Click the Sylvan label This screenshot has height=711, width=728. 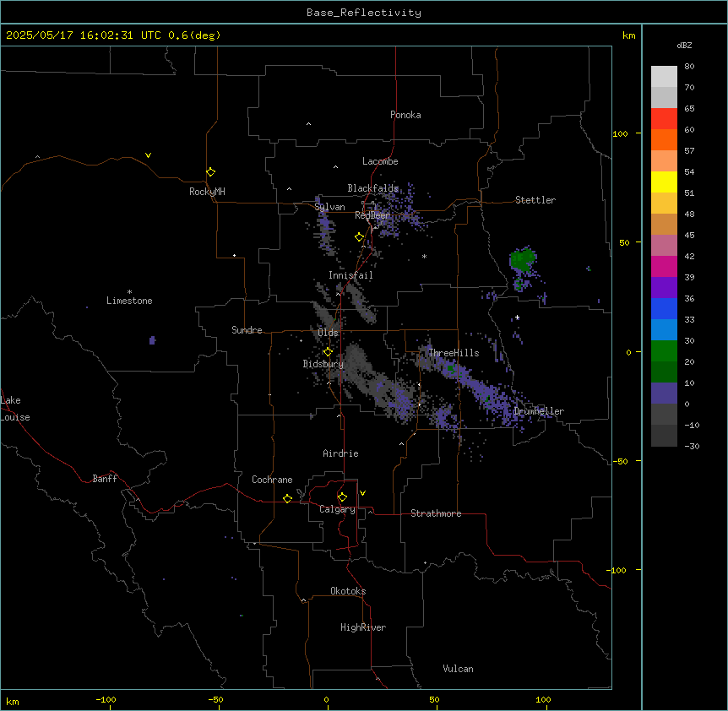[329, 207]
